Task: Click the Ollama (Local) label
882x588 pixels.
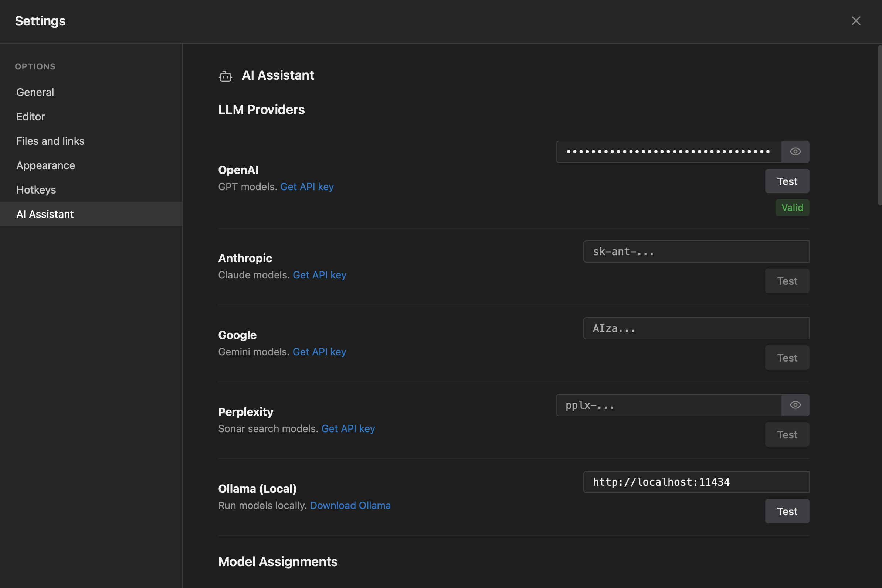Action: click(258, 489)
